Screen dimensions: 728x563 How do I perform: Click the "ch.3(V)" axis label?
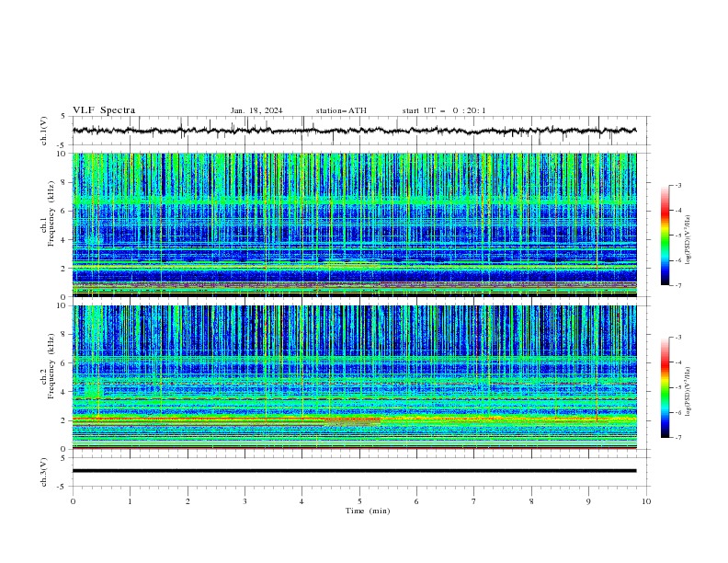pos(44,472)
